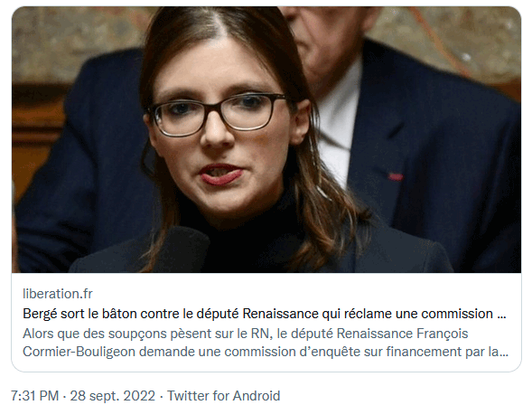Image resolution: width=532 pixels, height=405 pixels.
Task: Open the tweet timestamp 7:31 PM
Action: pos(34,396)
